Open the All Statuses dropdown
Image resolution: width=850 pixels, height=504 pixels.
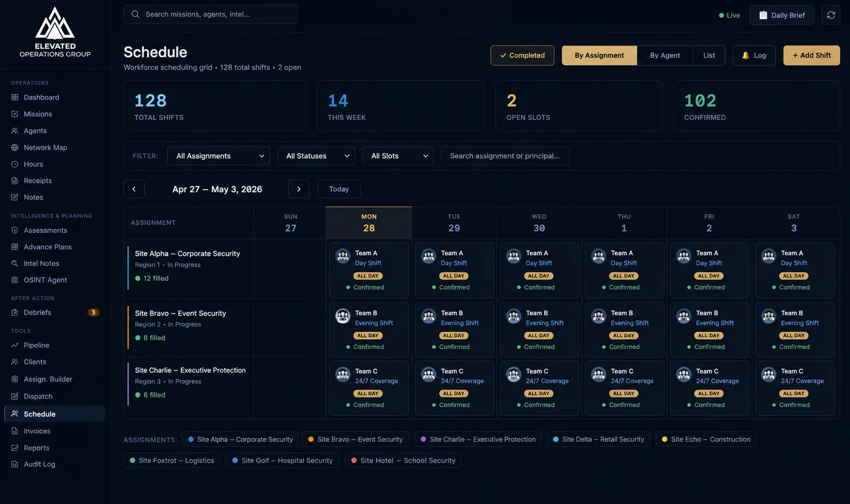click(316, 156)
